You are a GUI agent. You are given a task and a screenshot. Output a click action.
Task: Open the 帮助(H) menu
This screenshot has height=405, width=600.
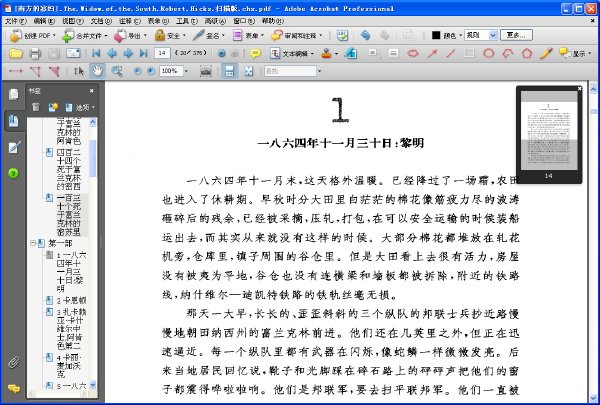(272, 21)
